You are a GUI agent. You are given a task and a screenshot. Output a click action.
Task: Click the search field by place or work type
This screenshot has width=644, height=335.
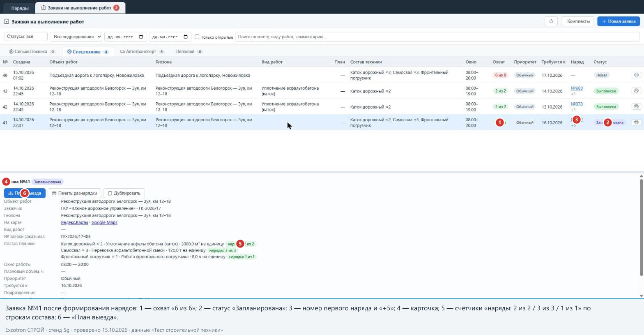pyautogui.click(x=437, y=37)
